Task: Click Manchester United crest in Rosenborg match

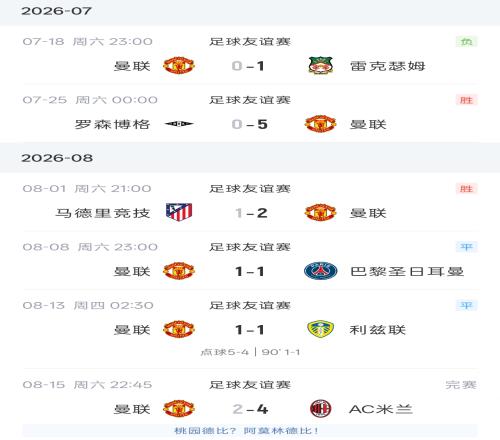Action: coord(320,124)
